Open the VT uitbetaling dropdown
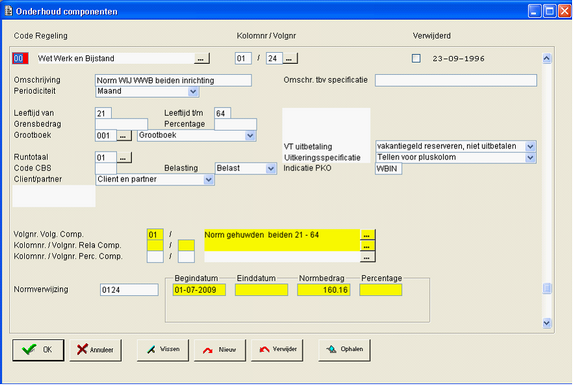The width and height of the screenshot is (573, 385). 456,146
